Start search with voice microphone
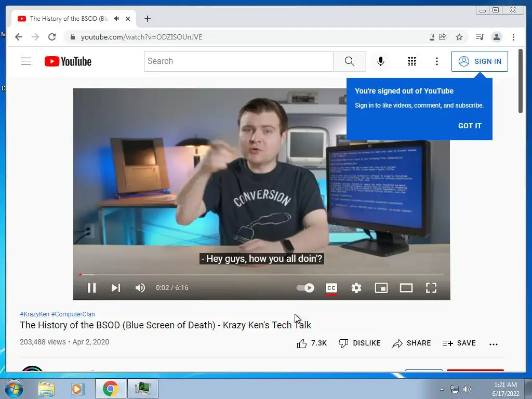The height and width of the screenshot is (399, 532). click(x=381, y=61)
